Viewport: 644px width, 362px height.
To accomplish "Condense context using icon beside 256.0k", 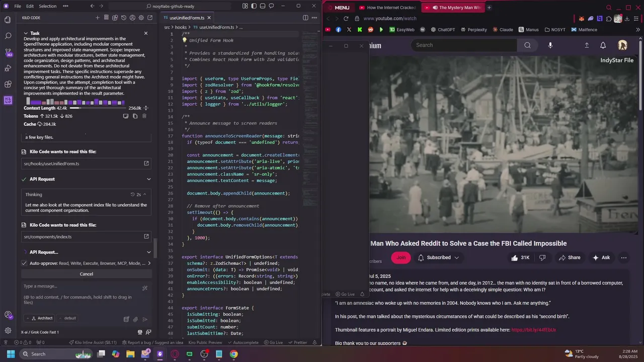I will 146,108.
